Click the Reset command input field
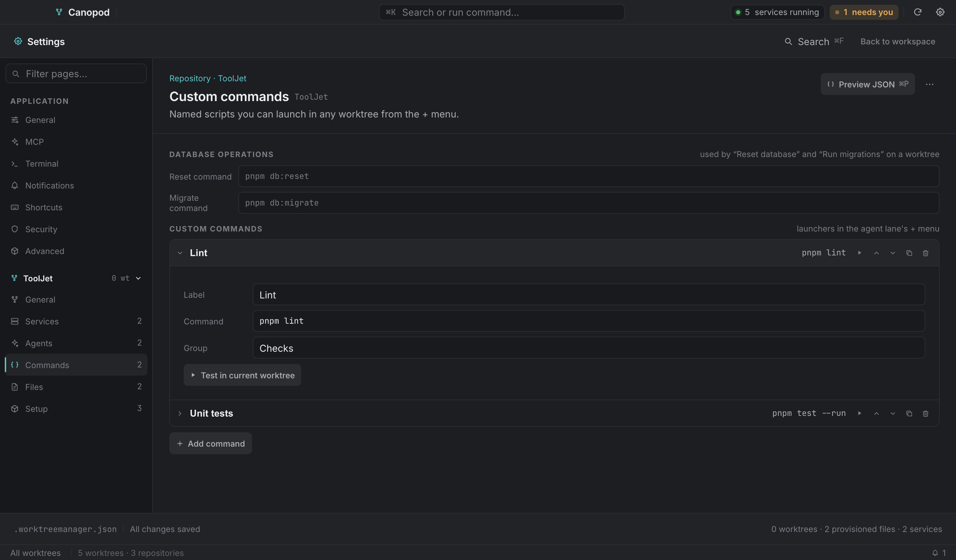 point(589,176)
